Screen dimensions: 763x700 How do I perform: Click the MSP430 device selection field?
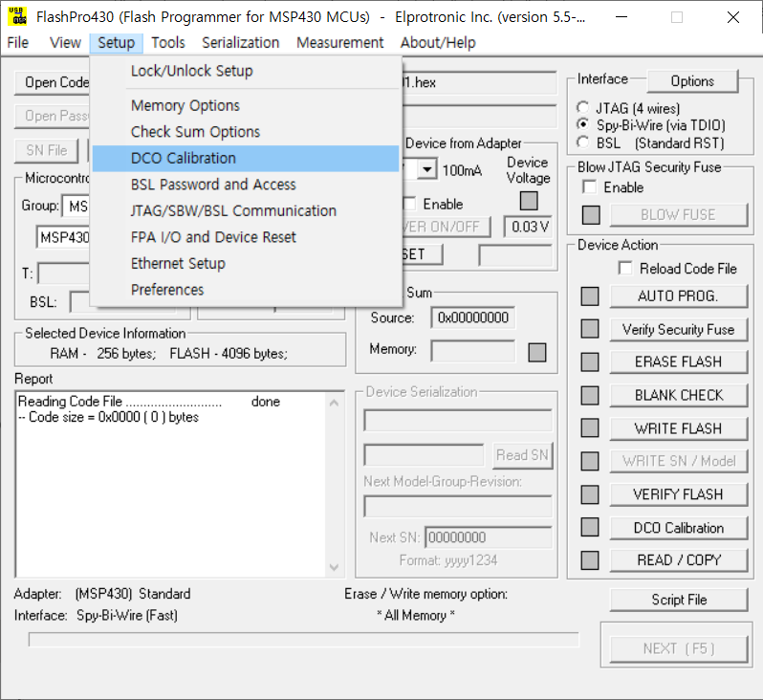click(x=64, y=237)
